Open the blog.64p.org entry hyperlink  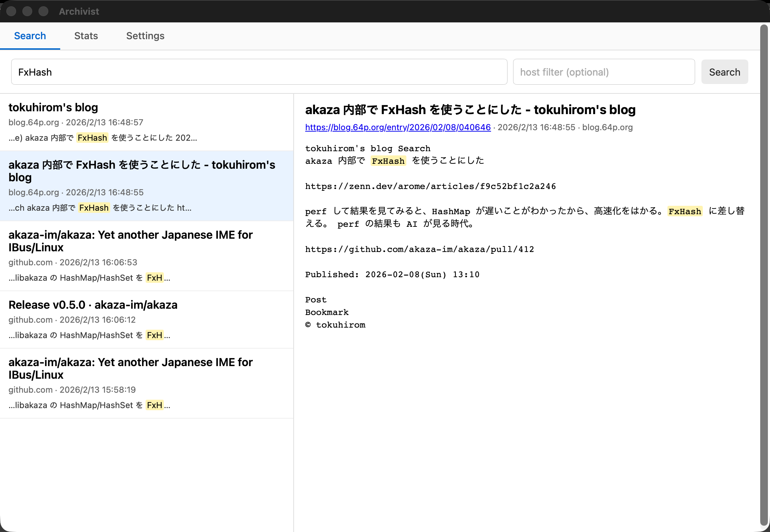398,127
